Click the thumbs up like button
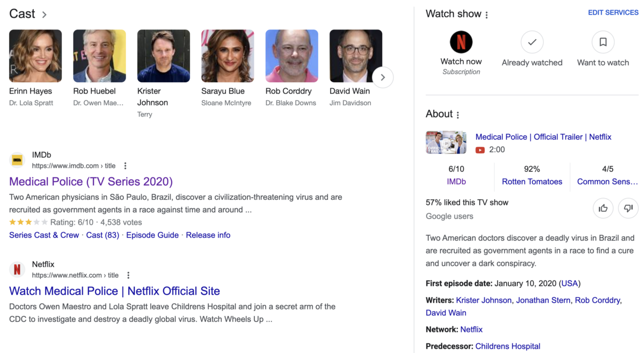 click(x=603, y=208)
